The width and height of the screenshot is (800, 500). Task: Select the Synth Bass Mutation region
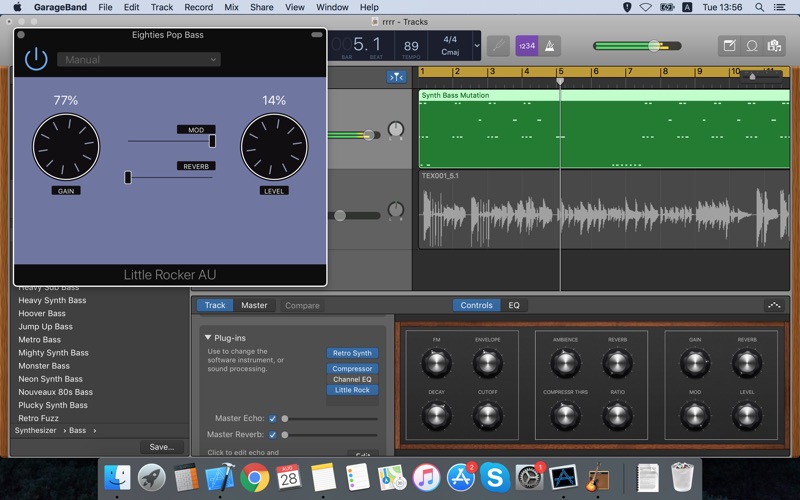(604, 129)
